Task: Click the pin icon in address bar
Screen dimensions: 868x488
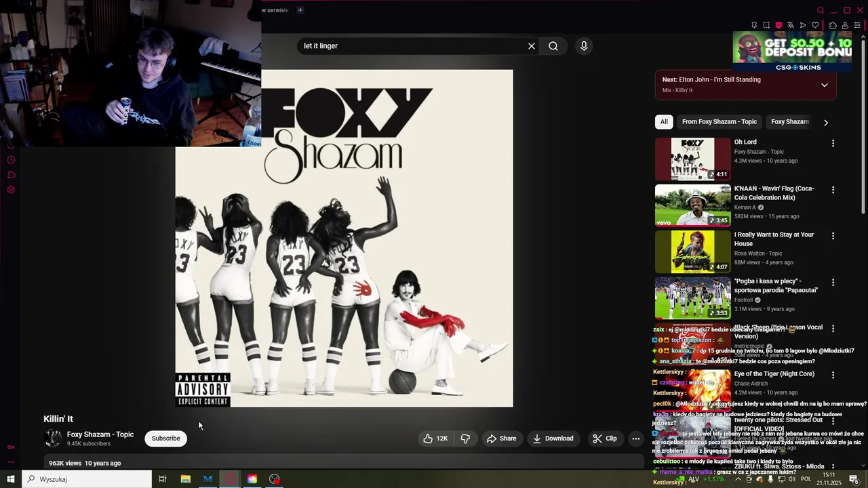Action: tap(754, 25)
